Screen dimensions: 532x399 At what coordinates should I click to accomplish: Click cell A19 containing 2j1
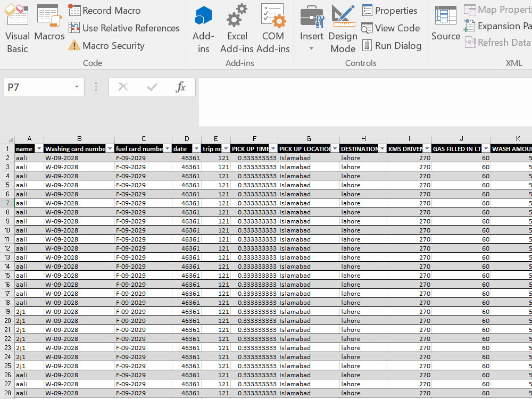(29, 312)
